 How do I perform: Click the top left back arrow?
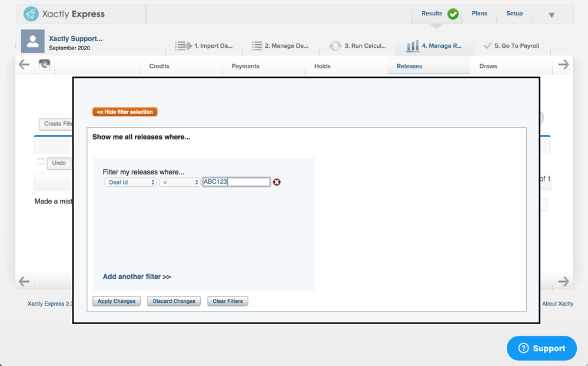[24, 65]
